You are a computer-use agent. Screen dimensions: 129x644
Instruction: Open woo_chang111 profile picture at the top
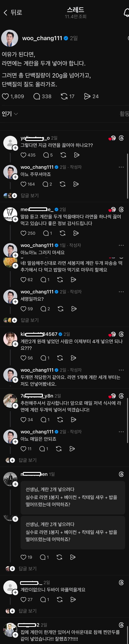10,38
